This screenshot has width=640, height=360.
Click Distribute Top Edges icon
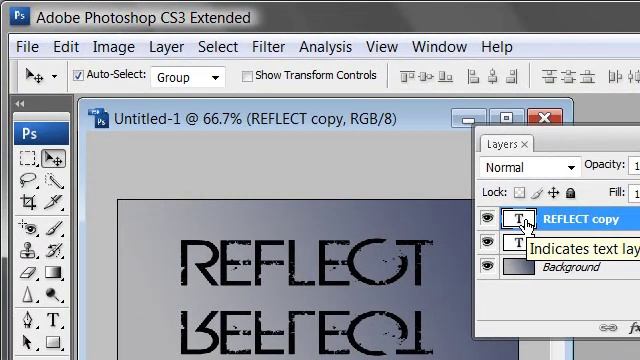coord(549,76)
